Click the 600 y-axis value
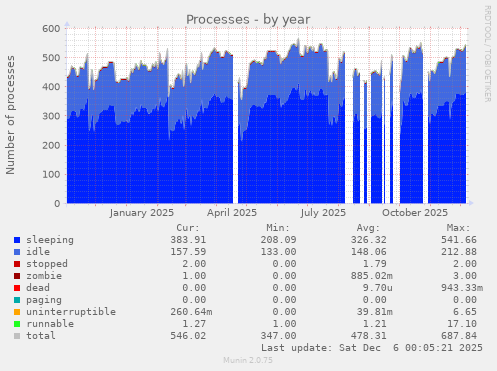This screenshot has width=497, height=371. coord(51,29)
